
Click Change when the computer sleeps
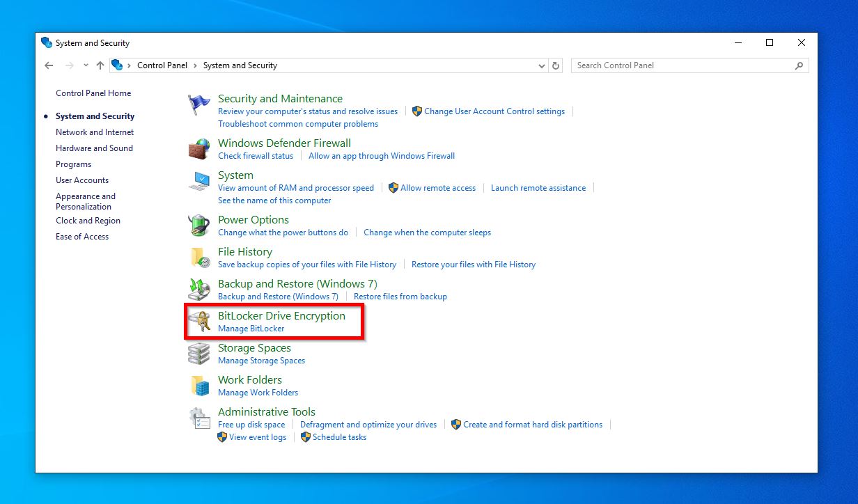427,233
